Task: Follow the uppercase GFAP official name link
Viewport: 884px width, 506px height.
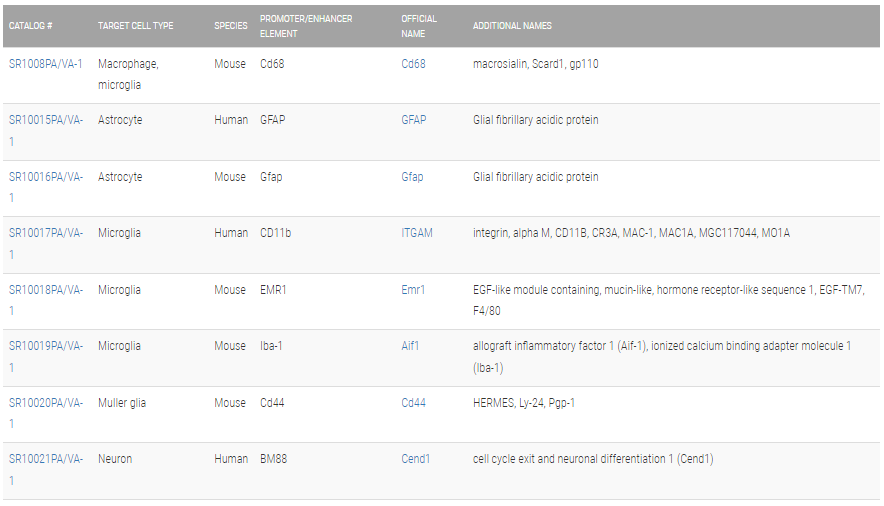Action: point(414,120)
